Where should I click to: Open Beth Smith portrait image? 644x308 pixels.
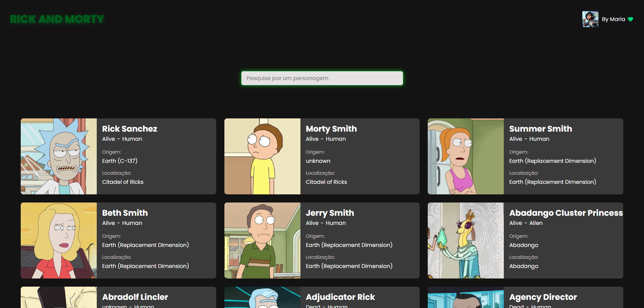[59, 240]
